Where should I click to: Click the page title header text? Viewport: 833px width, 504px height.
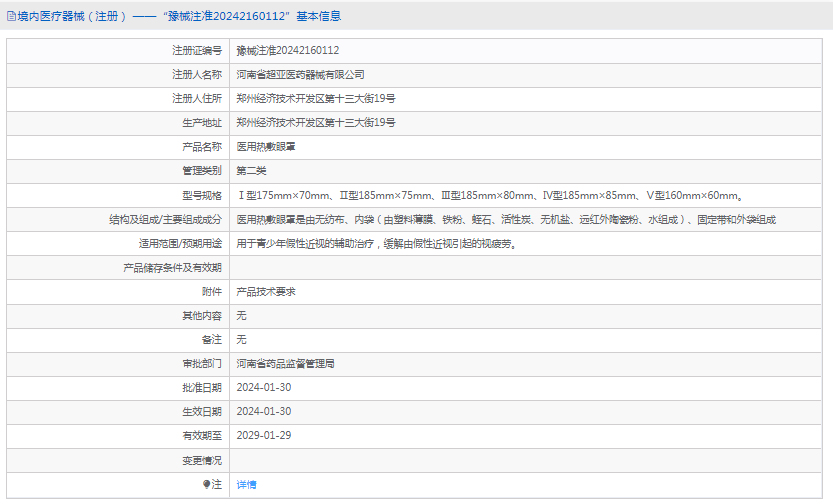coord(174,16)
